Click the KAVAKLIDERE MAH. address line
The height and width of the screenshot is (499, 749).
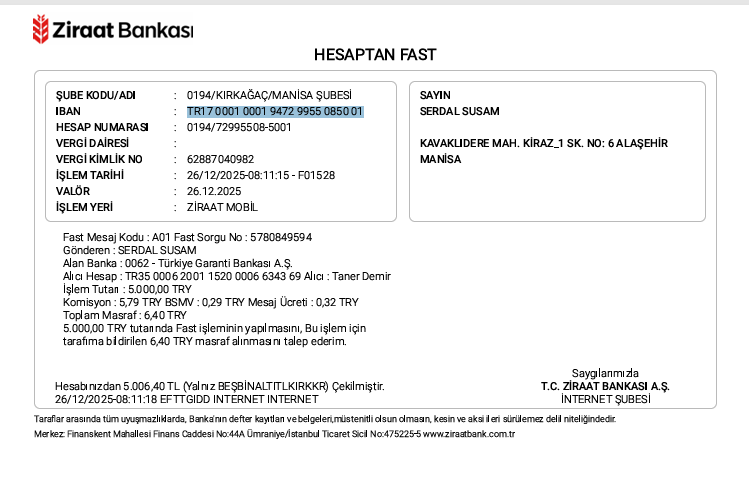[x=544, y=143]
